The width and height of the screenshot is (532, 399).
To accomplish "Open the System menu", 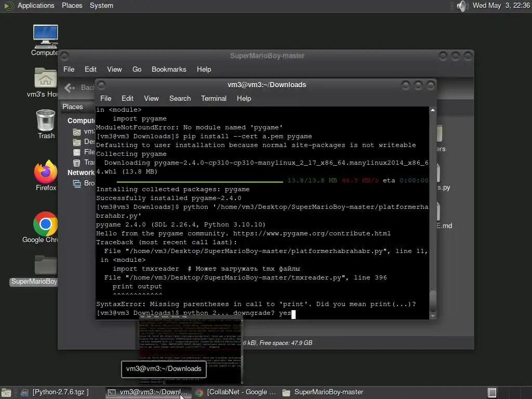I will tap(101, 5).
